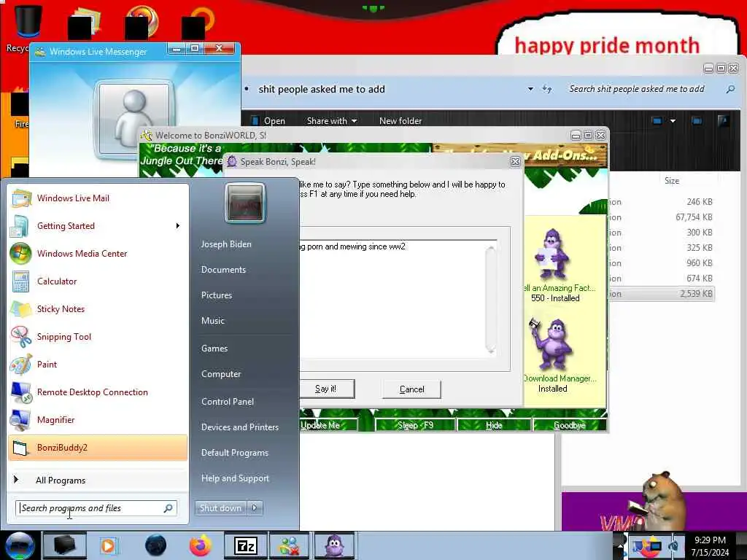The height and width of the screenshot is (560, 747).
Task: Open the Explorer view options dropdown arrow
Action: click(673, 121)
